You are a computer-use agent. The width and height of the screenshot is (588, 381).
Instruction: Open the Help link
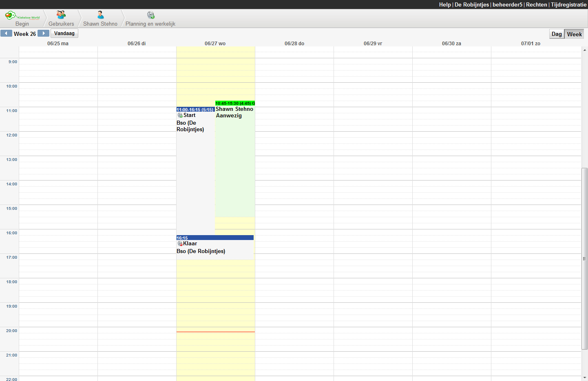(445, 4)
